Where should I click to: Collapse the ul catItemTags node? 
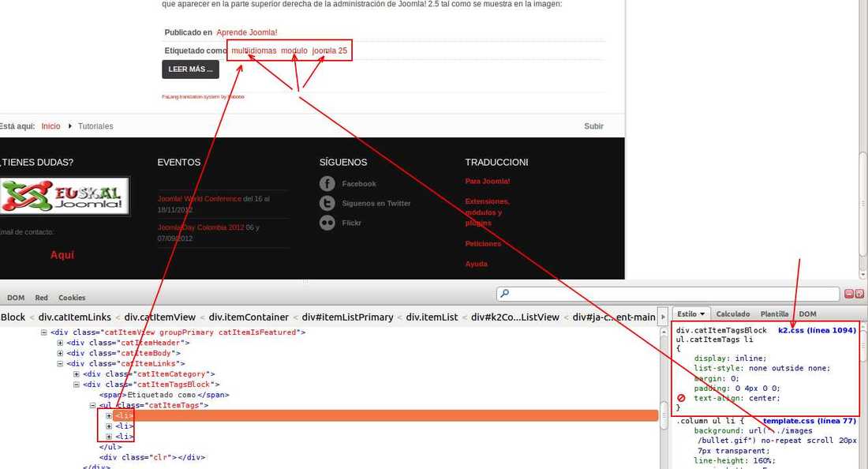point(93,405)
